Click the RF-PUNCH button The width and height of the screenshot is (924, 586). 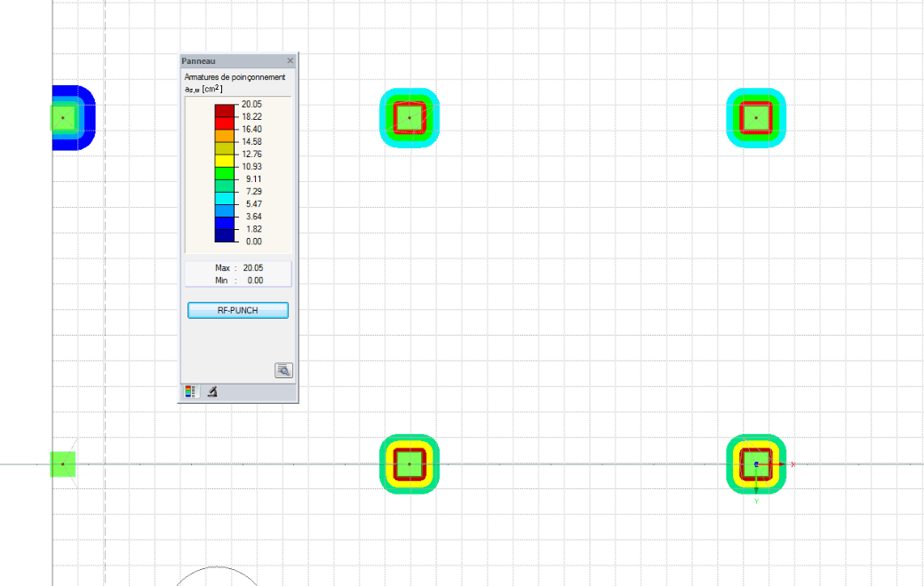tap(238, 311)
